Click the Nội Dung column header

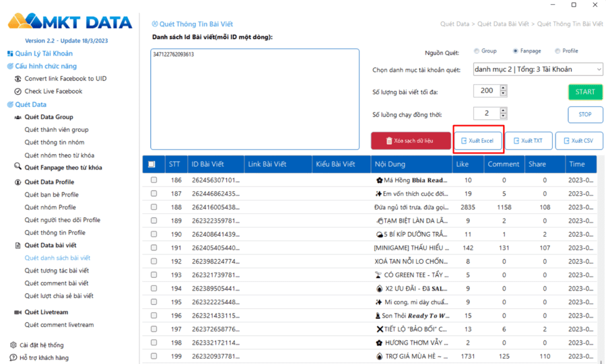tap(411, 164)
